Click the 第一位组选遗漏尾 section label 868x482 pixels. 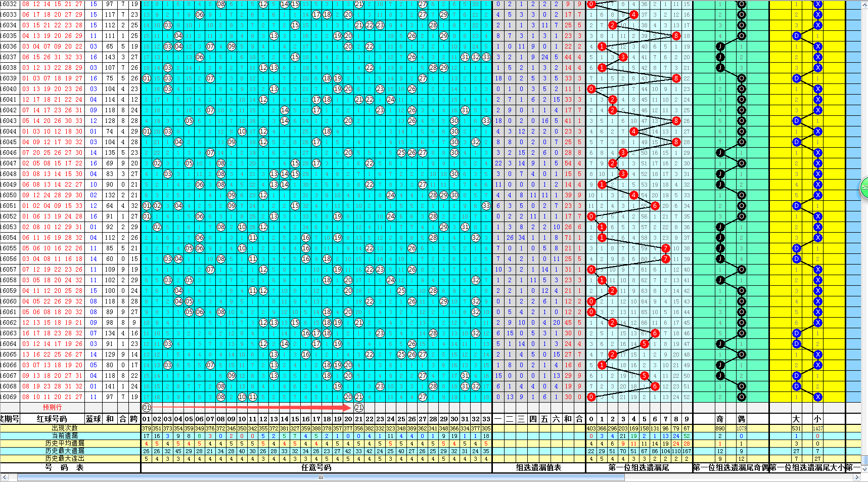639,468
